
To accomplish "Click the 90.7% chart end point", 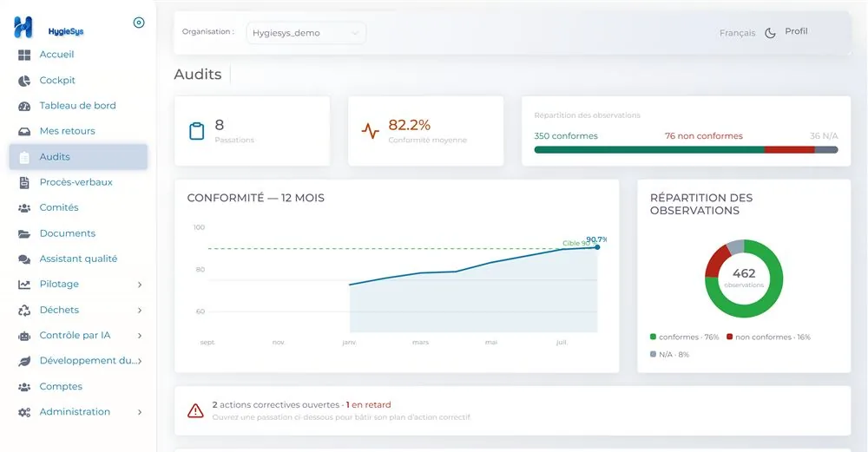I will coord(597,247).
